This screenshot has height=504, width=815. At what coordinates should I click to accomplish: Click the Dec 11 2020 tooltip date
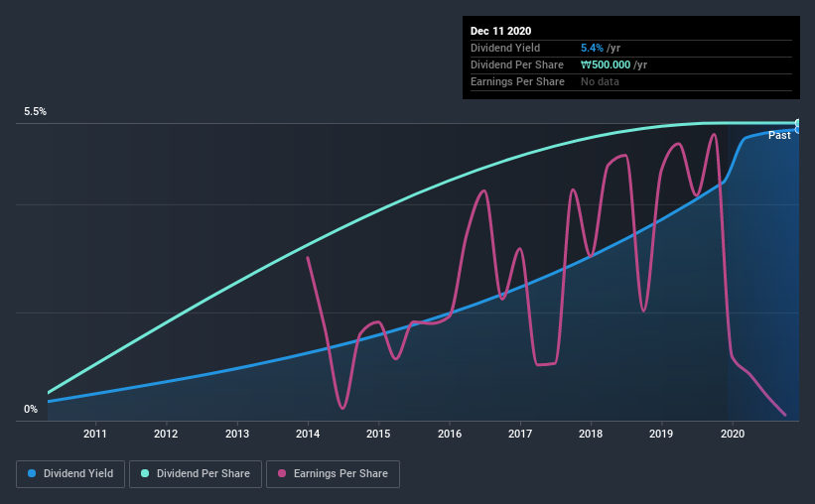500,31
